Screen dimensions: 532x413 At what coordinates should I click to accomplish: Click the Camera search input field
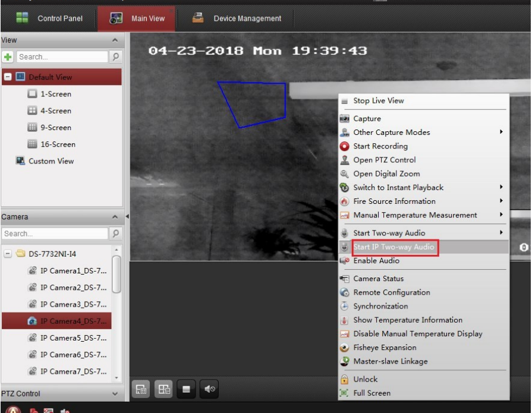click(55, 234)
